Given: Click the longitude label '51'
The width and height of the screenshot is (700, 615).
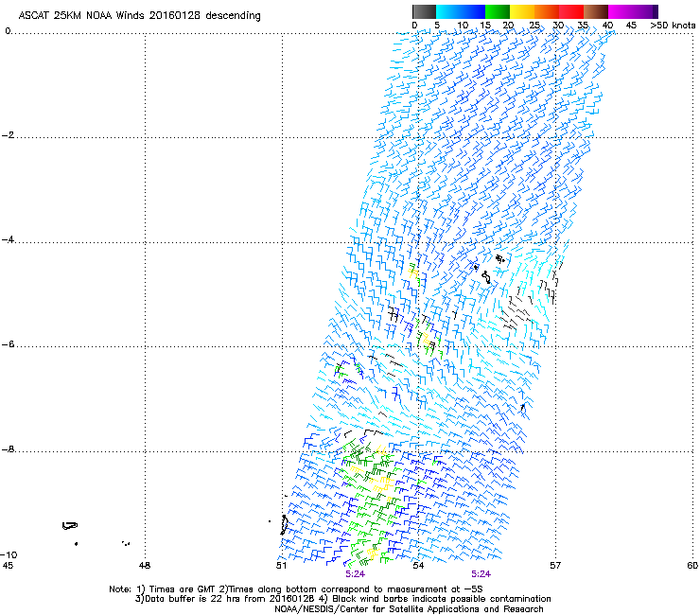Looking at the screenshot, I should pyautogui.click(x=281, y=566).
